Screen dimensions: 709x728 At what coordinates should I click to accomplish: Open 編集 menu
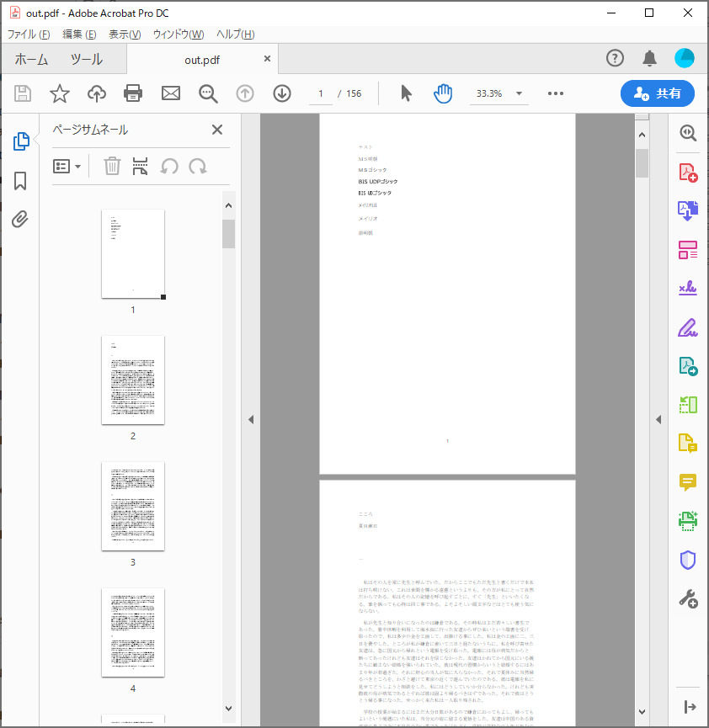click(79, 35)
